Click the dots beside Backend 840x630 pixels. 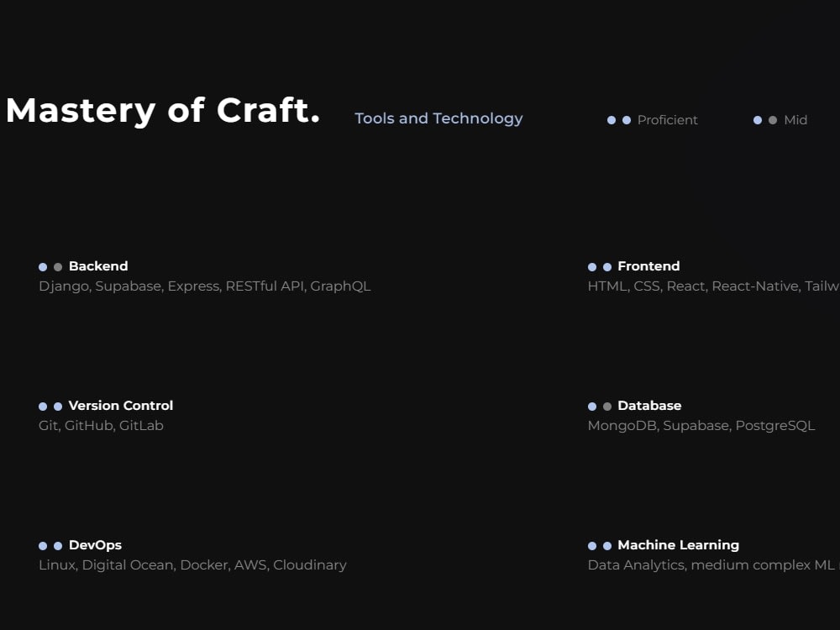click(x=50, y=267)
